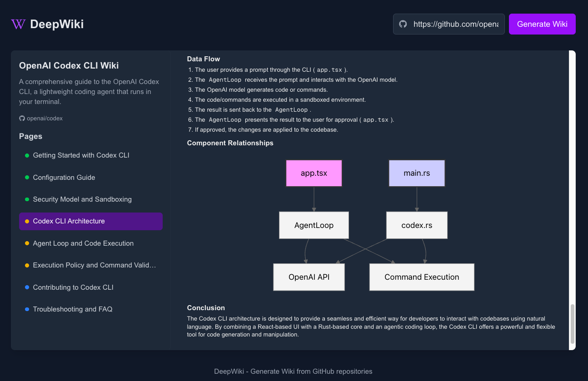Open Getting Started with Codex CLI page
The image size is (588, 381).
pyautogui.click(x=91, y=155)
